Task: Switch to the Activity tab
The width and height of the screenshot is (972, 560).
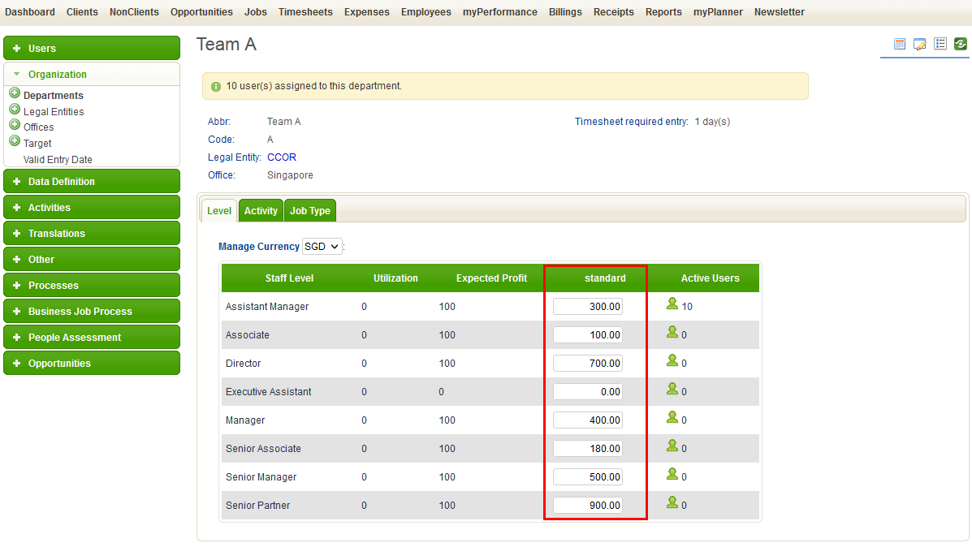Action: (x=261, y=211)
